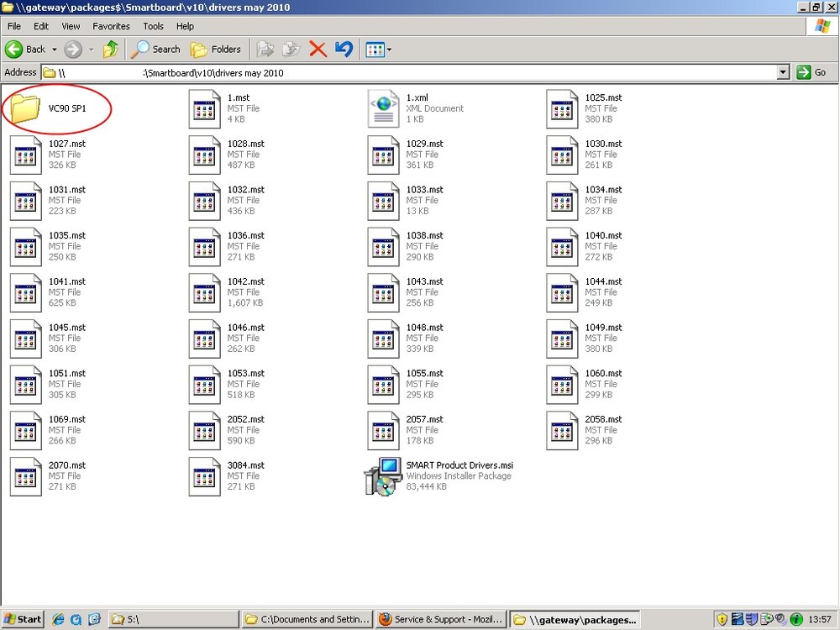840x630 pixels.
Task: Select the 1.xml document icon
Action: pyautogui.click(x=383, y=109)
